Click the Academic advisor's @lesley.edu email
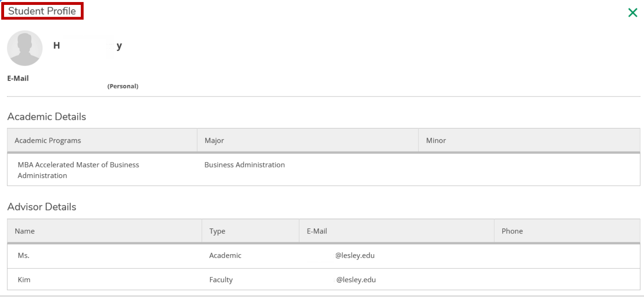 click(355, 255)
